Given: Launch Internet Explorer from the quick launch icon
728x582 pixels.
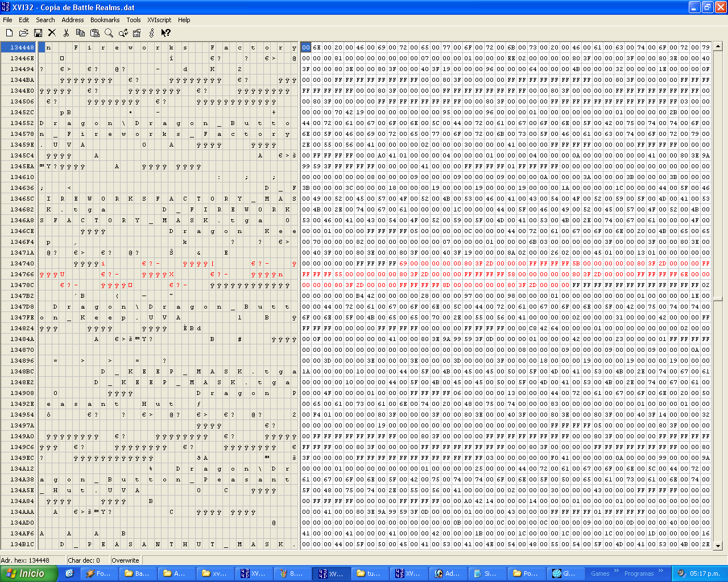Looking at the screenshot, I should point(69,573).
